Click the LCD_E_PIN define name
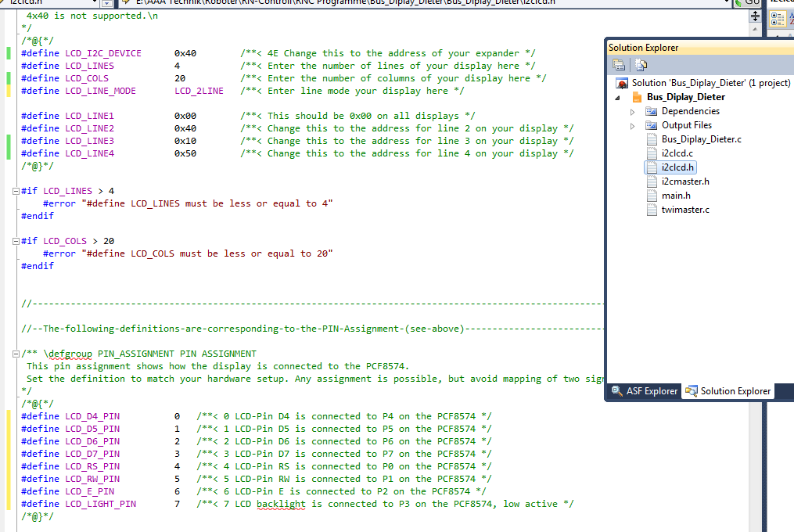The height and width of the screenshot is (532, 794). [90, 491]
